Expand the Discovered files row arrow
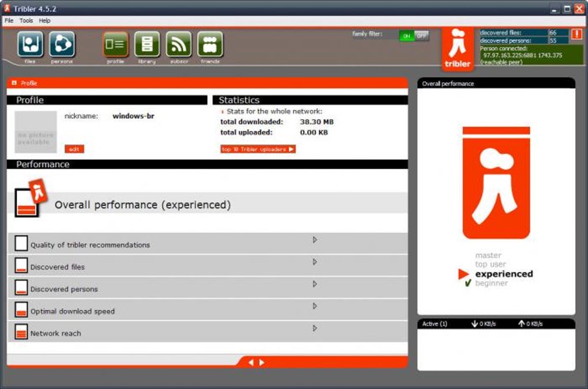The image size is (588, 389). click(315, 262)
